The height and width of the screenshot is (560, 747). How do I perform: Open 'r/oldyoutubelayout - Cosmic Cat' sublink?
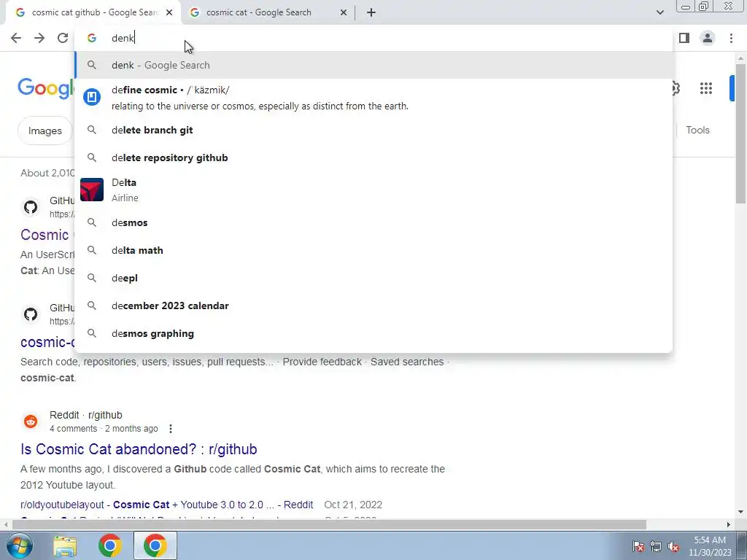point(167,505)
